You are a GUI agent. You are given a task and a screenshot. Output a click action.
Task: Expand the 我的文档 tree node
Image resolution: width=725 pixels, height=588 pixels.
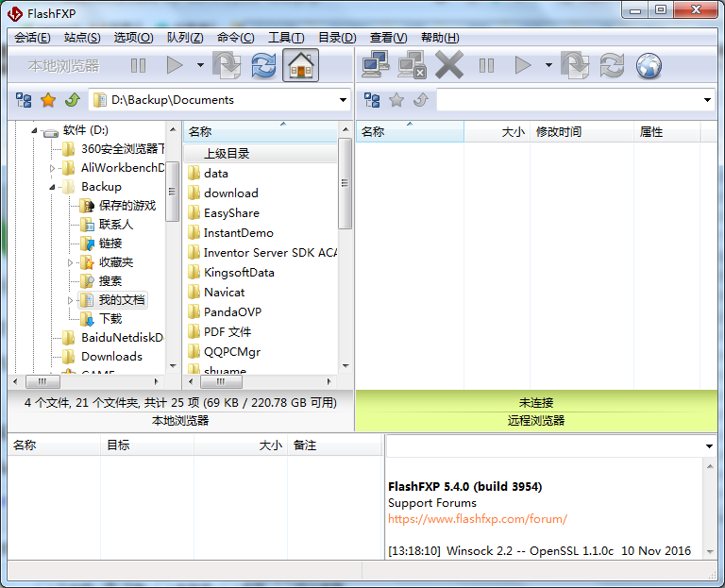pos(70,300)
